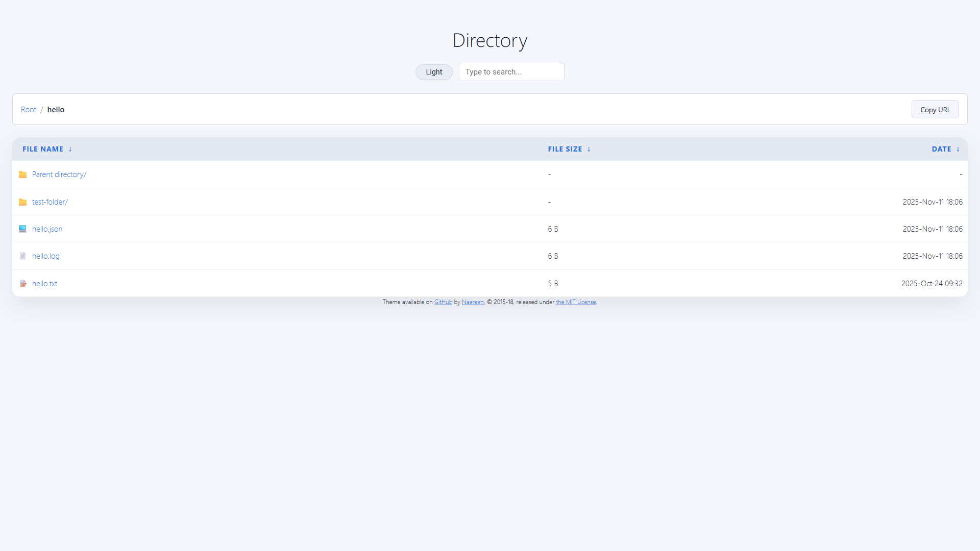Click the hello.txt file icon
The height and width of the screenshot is (551, 980).
pyautogui.click(x=22, y=284)
